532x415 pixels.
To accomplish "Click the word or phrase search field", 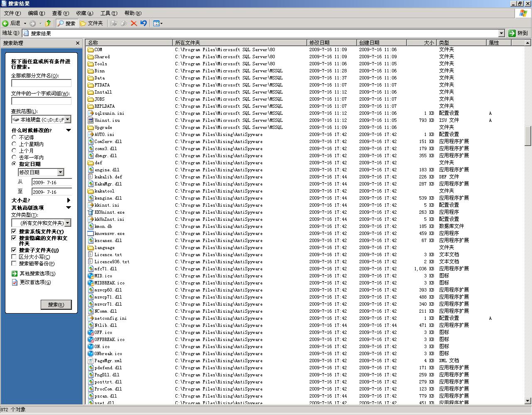I will coord(41,101).
